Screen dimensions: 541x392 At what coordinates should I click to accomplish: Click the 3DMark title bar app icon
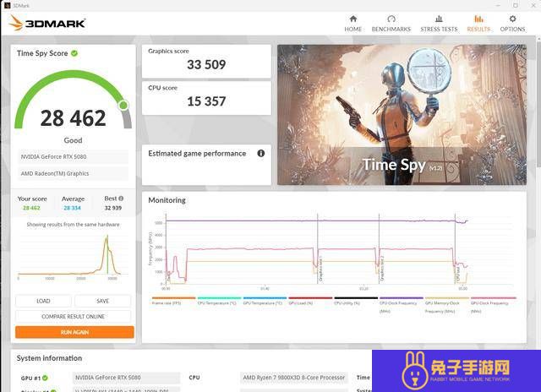point(8,5)
